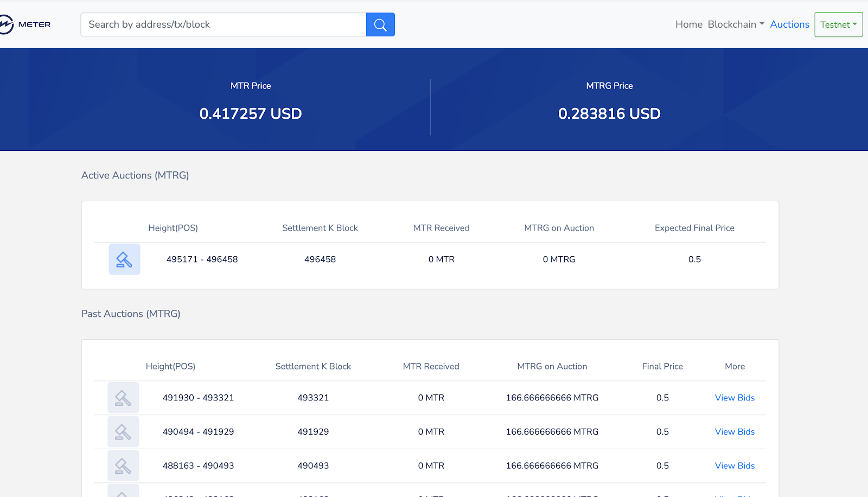
Task: Click the Active Auctions (MTRG) heading
Action: point(135,175)
